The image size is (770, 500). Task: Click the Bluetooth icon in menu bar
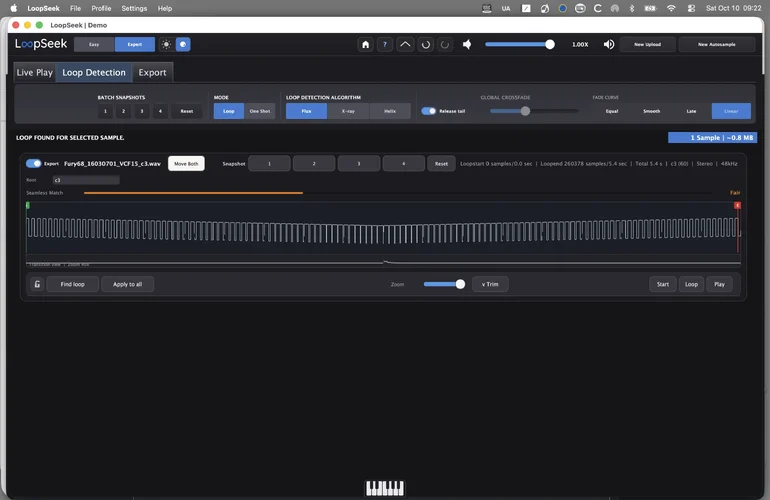pos(632,8)
